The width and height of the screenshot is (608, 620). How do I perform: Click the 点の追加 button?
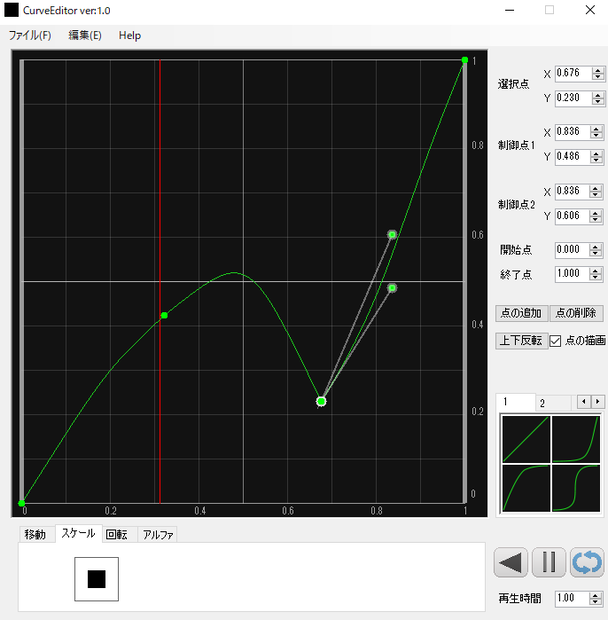(521, 313)
